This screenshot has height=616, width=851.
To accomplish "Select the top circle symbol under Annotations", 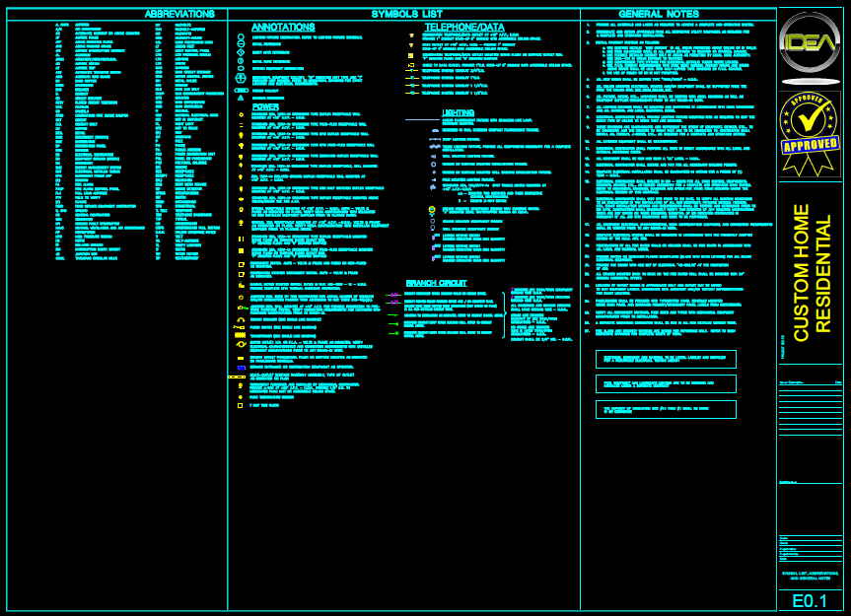I will [241, 36].
